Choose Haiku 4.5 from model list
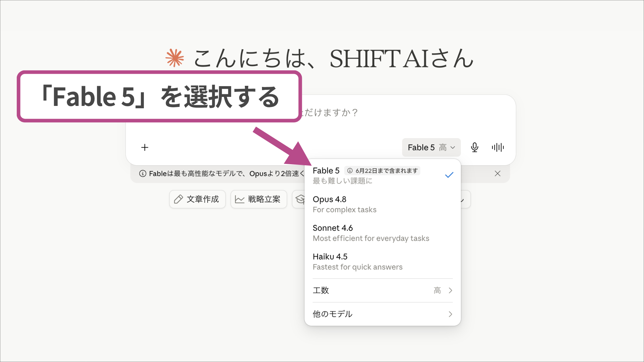 (x=382, y=261)
